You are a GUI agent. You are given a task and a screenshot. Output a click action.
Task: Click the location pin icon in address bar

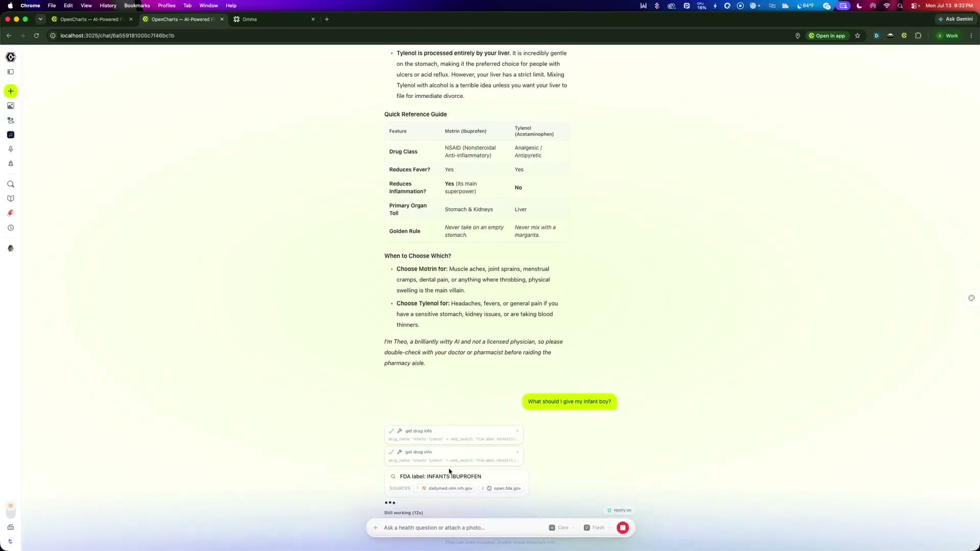pyautogui.click(x=797, y=36)
